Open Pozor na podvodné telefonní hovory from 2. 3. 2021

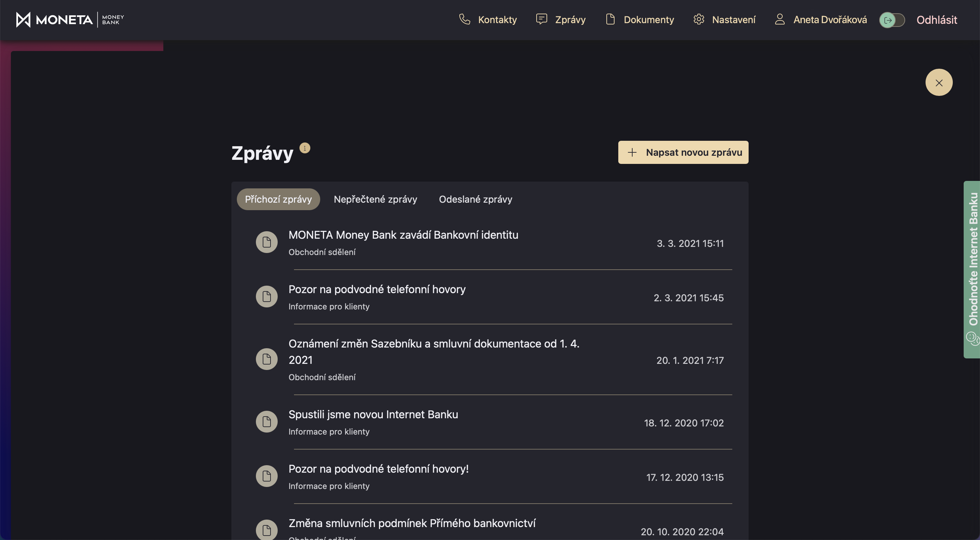click(x=377, y=289)
